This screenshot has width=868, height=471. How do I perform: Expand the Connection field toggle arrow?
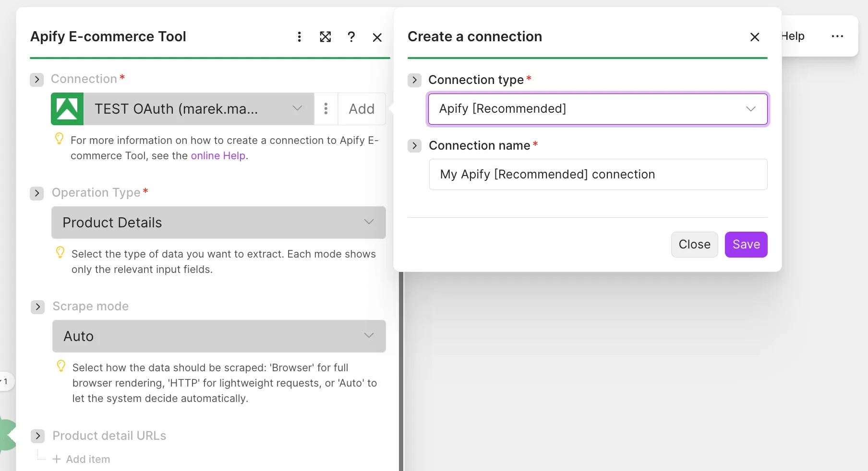(36, 80)
